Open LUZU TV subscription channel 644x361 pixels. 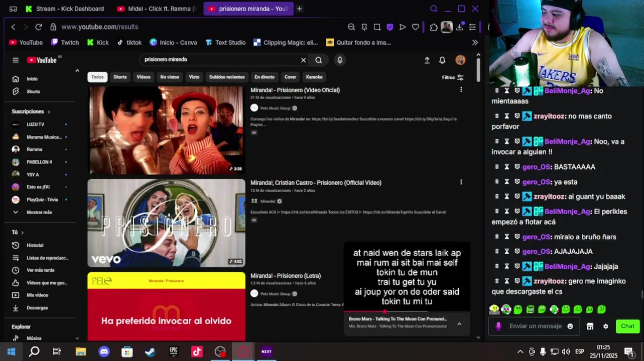pos(35,124)
